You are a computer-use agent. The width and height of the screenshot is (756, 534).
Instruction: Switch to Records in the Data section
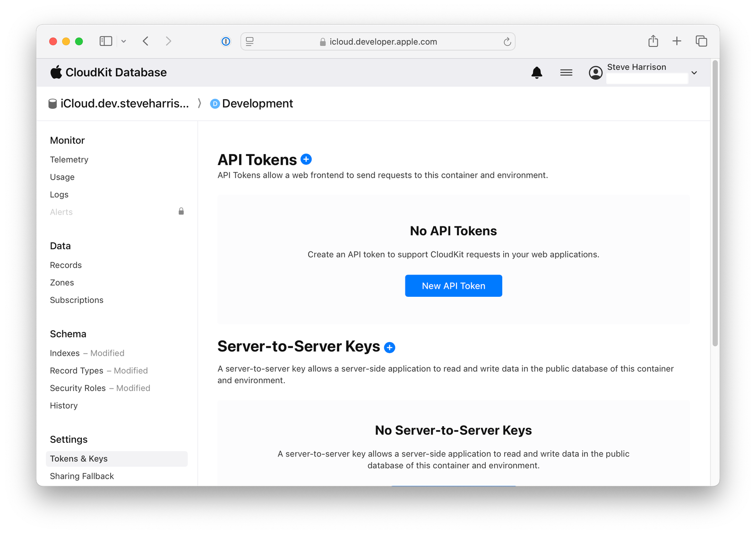(x=66, y=265)
